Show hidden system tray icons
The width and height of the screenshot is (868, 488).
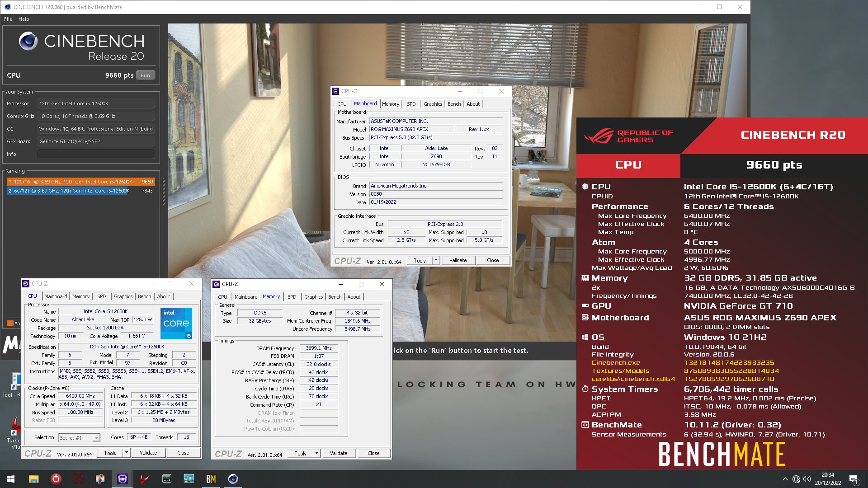[785, 479]
